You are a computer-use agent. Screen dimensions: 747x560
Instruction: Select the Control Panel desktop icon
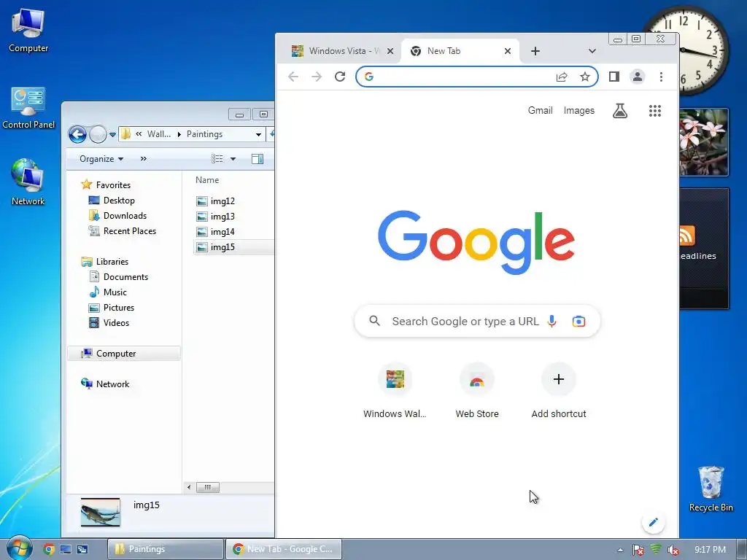28,108
